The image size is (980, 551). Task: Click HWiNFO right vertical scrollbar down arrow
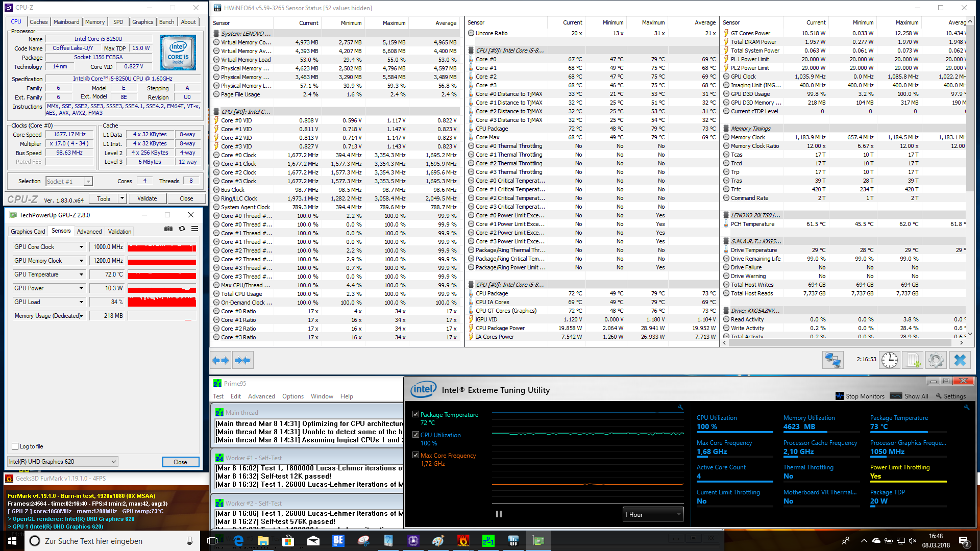(x=970, y=334)
